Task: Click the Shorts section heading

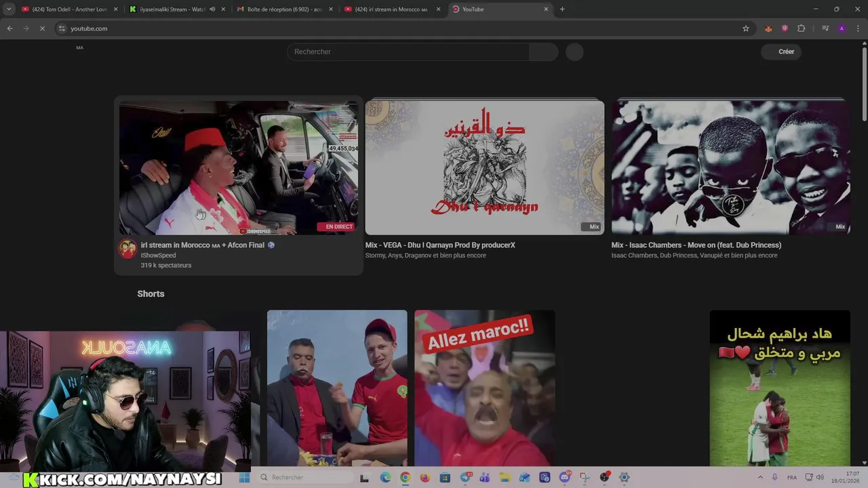Action: (151, 293)
